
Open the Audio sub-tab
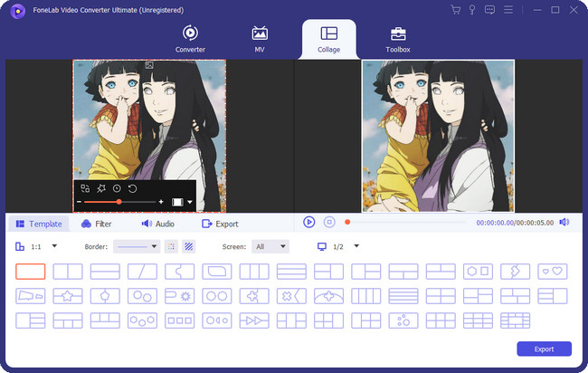click(158, 224)
